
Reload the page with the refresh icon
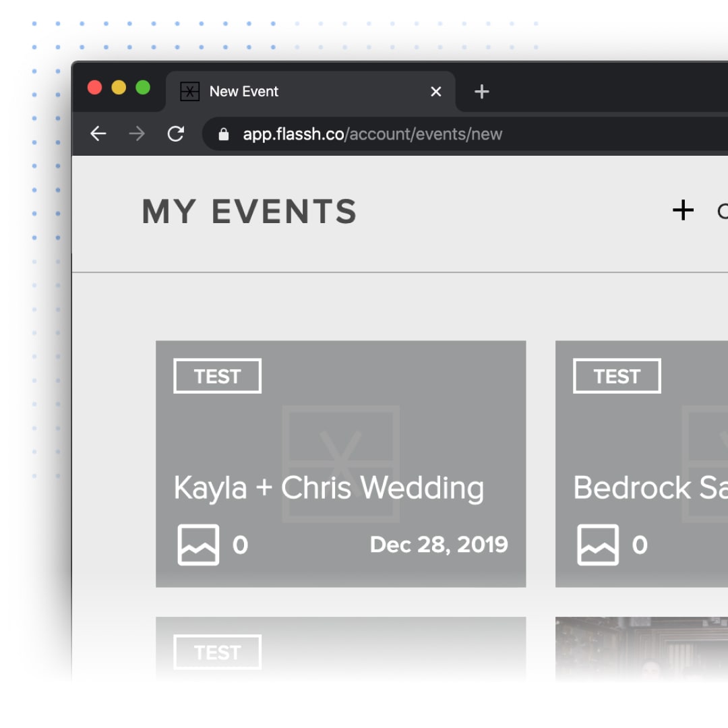[176, 133]
